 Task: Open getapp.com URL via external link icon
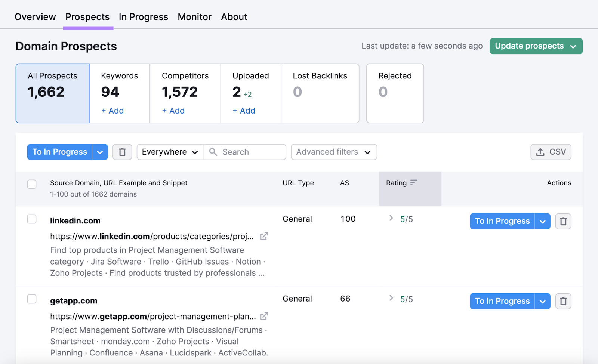[264, 316]
